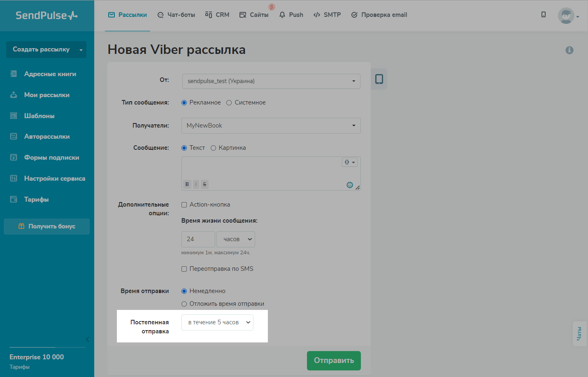Open Мои рассылки in sidebar
The width and height of the screenshot is (588, 377).
(40, 95)
